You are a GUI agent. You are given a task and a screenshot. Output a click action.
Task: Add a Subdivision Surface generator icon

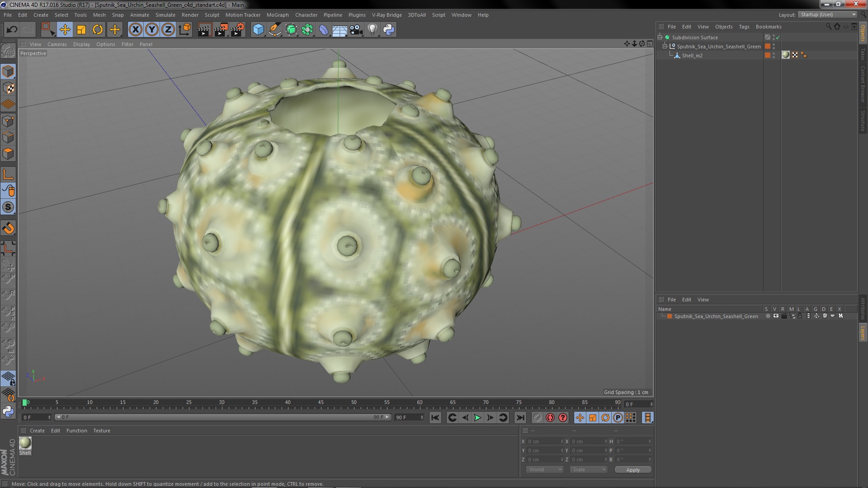point(291,30)
